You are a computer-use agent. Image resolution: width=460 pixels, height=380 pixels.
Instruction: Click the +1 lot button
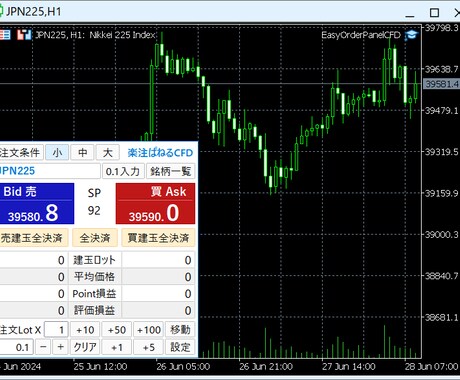coord(117,347)
